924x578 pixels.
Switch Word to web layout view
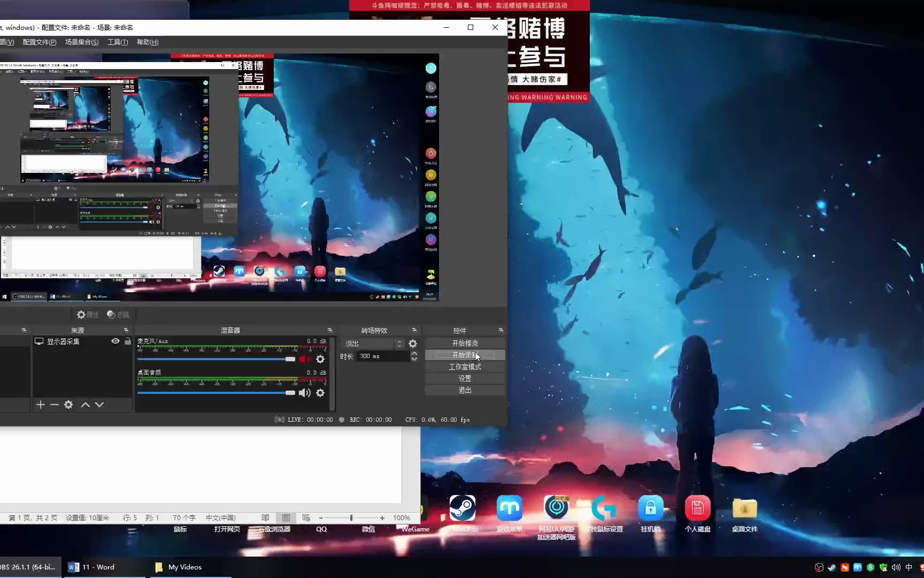coord(306,518)
